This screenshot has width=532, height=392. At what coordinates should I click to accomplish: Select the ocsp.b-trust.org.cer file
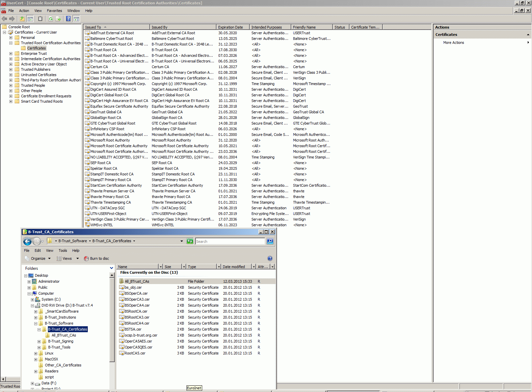(141, 335)
